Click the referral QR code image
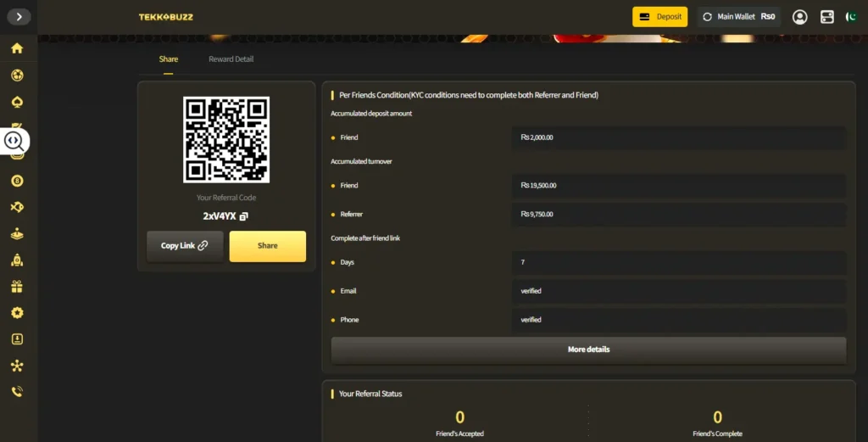Screen dimensions: 868x442 [x=226, y=140]
